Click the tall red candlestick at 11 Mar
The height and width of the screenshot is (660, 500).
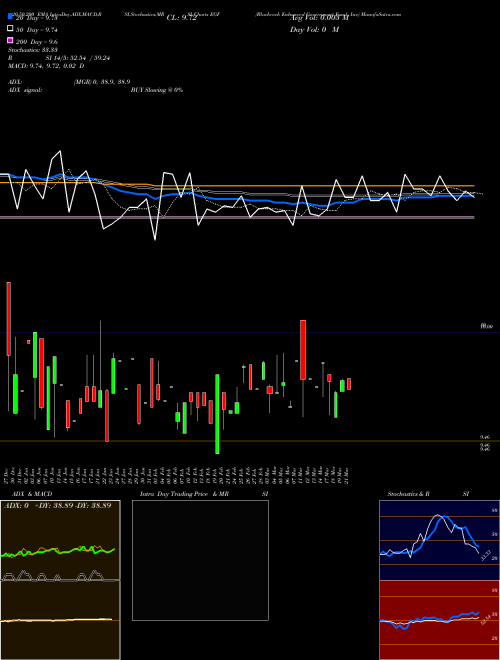[303, 350]
